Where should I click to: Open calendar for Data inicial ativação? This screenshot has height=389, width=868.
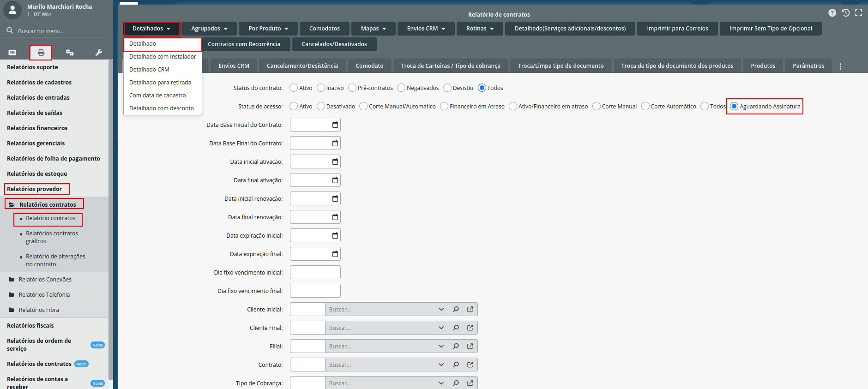pos(335,162)
